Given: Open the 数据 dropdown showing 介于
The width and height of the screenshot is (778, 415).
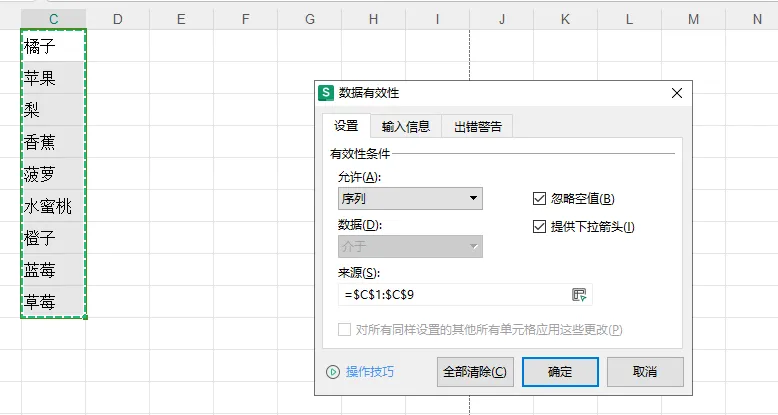Looking at the screenshot, I should (410, 247).
